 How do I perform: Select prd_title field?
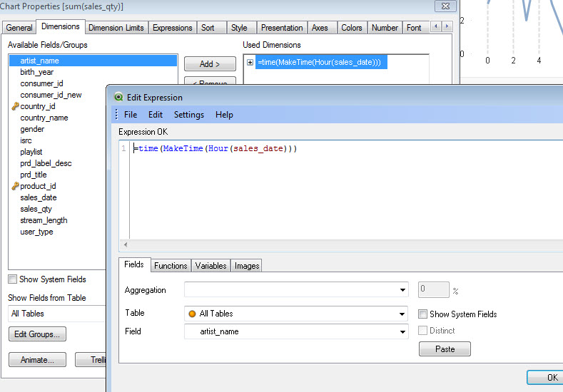tap(34, 175)
